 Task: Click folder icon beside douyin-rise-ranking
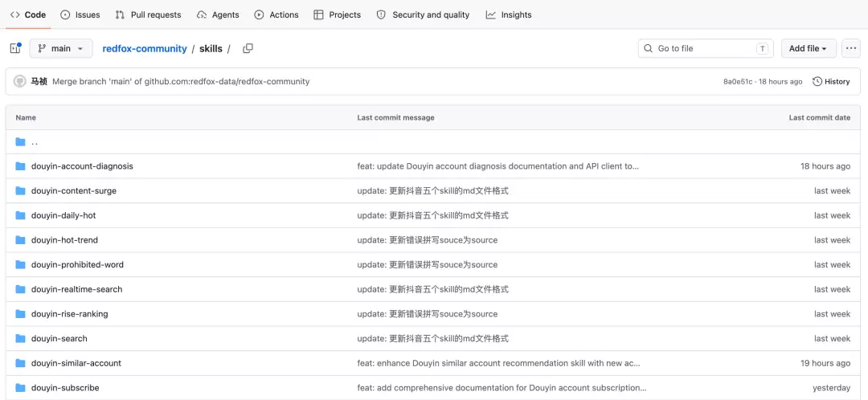point(20,314)
